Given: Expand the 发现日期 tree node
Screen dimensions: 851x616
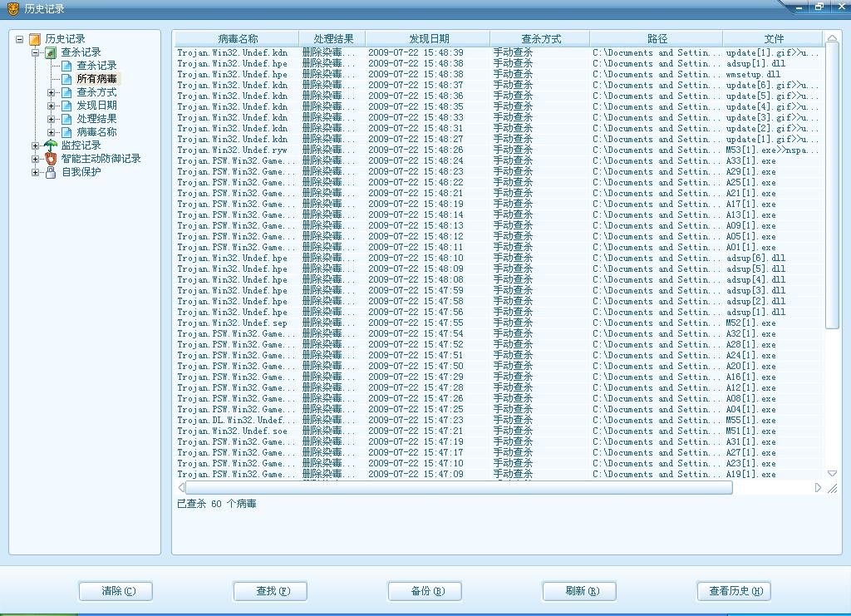Looking at the screenshot, I should point(51,106).
